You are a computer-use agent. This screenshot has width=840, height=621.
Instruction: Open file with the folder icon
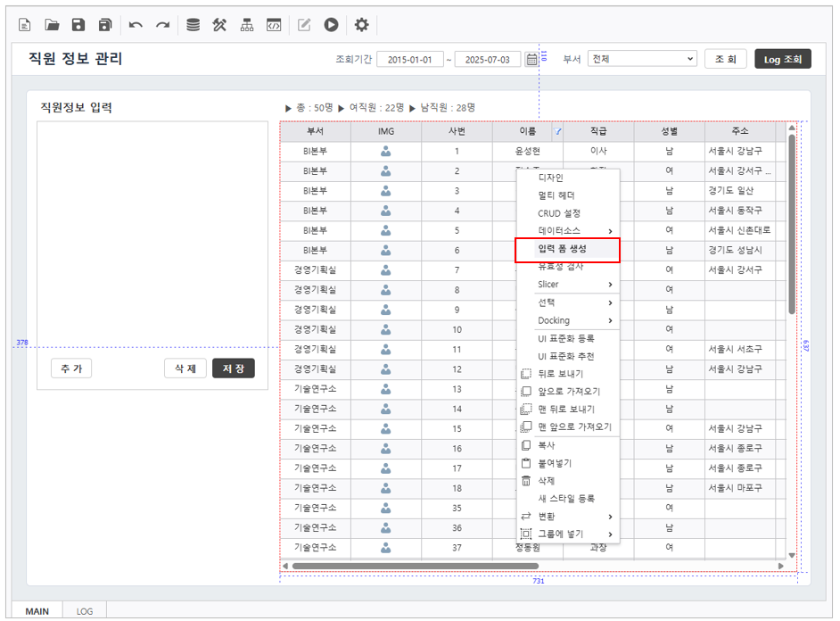click(x=52, y=25)
